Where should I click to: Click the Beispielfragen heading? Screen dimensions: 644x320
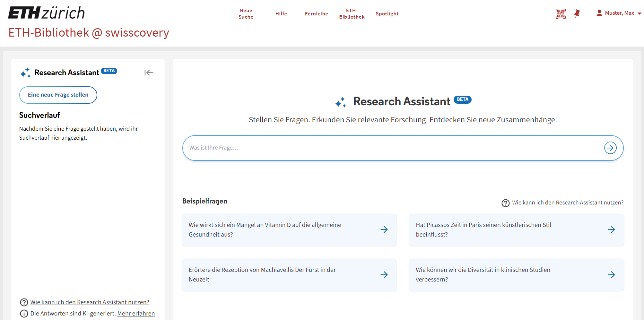[x=205, y=201]
